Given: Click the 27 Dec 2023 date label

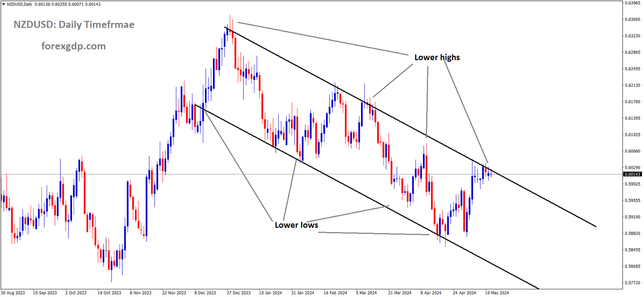Looking at the screenshot, I should tap(239, 293).
